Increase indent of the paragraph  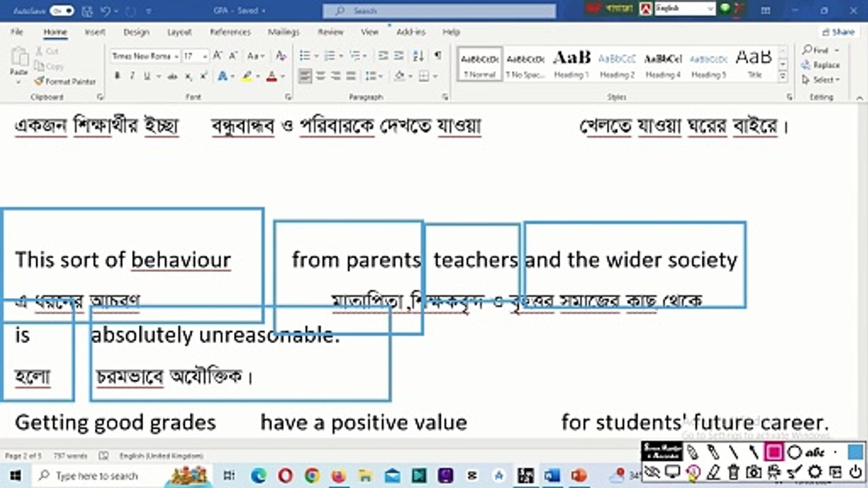tap(399, 56)
